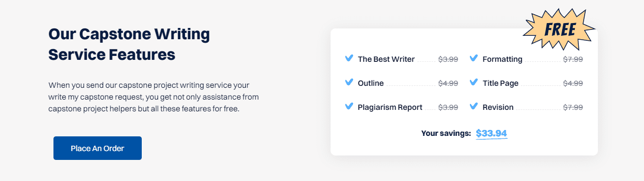Viewport: 644px width, 181px height.
Task: Click the crossed-out $7.99 Formatting price
Action: click(x=573, y=59)
